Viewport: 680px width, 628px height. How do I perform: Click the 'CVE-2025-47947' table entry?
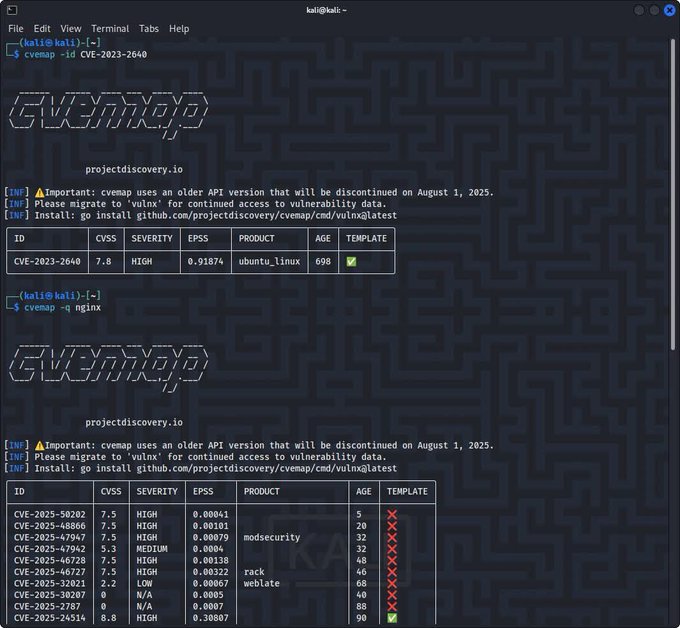[x=50, y=537]
